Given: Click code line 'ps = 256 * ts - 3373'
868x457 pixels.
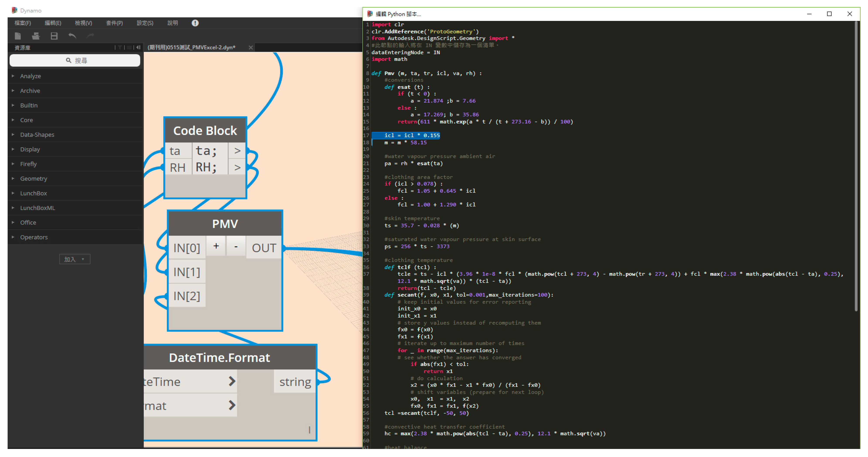Looking at the screenshot, I should (x=417, y=246).
